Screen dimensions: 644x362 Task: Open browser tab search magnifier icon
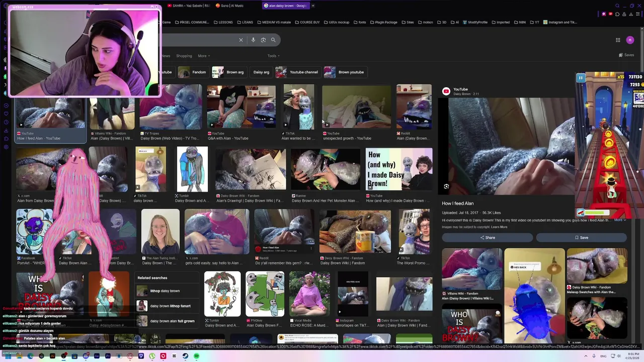[617, 6]
